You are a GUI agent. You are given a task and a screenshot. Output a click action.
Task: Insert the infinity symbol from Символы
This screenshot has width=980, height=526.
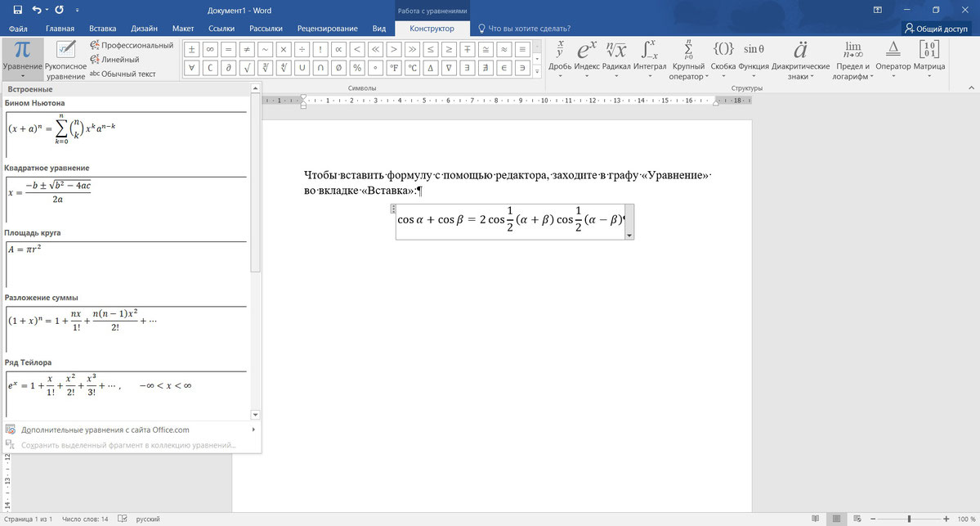210,49
